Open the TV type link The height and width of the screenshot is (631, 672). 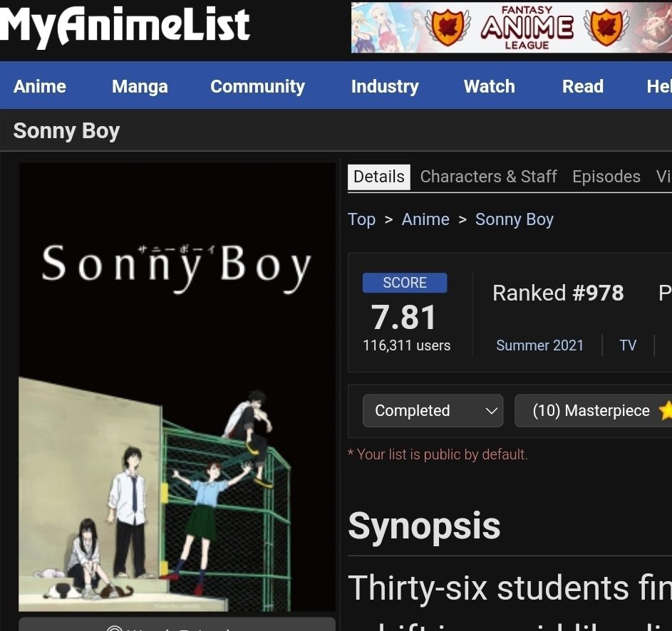(x=628, y=345)
